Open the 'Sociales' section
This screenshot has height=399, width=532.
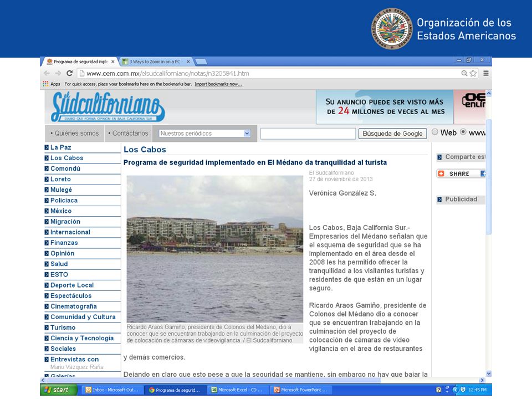[x=63, y=349]
